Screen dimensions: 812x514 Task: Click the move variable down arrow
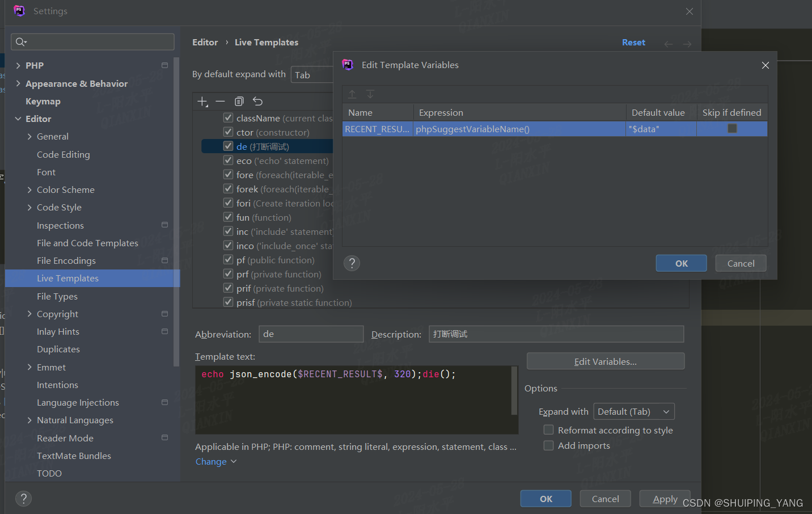[x=370, y=94]
